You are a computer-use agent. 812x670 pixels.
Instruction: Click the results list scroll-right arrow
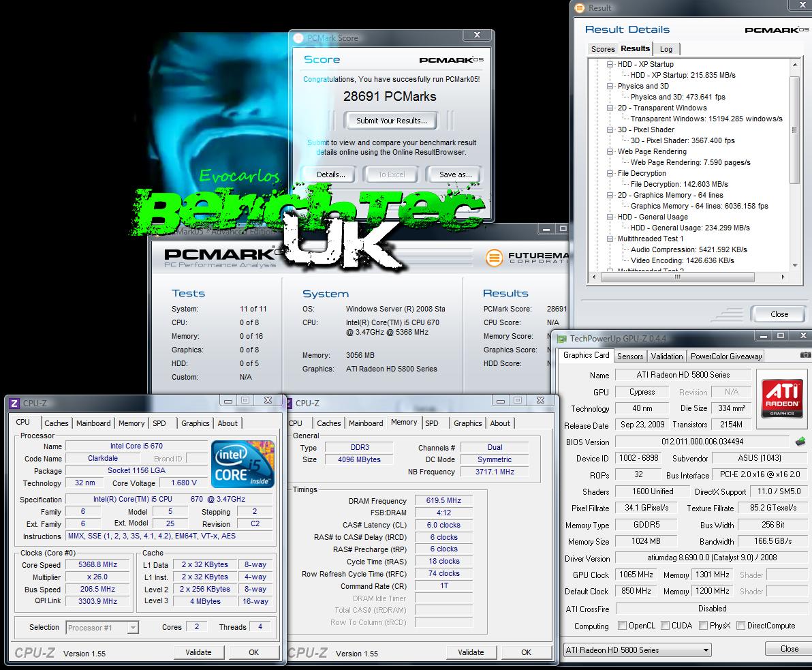[783, 277]
